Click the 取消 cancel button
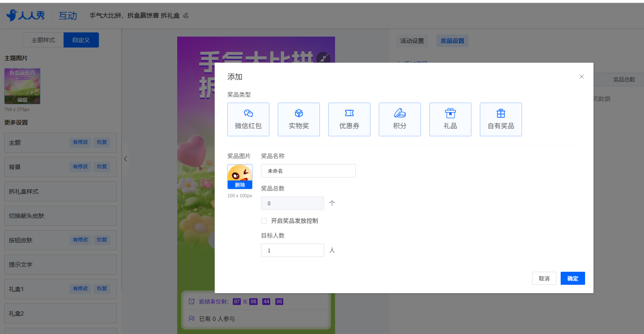 tap(544, 278)
